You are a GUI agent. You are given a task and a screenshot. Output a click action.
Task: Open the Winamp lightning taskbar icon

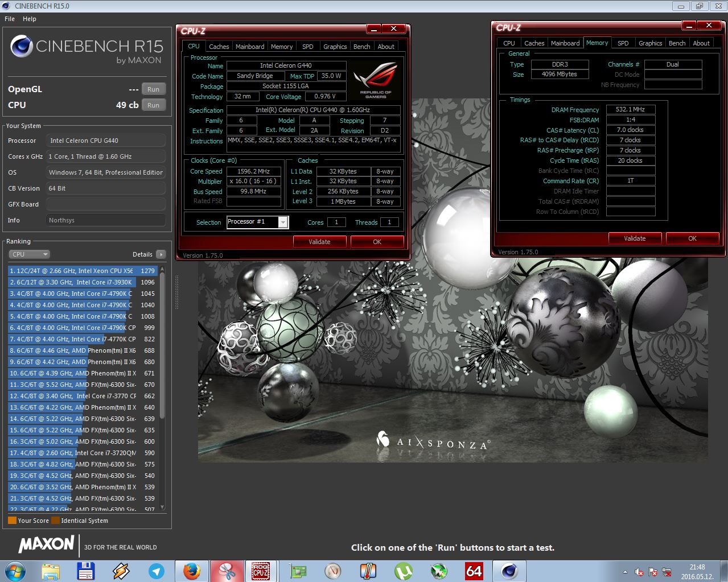click(121, 571)
